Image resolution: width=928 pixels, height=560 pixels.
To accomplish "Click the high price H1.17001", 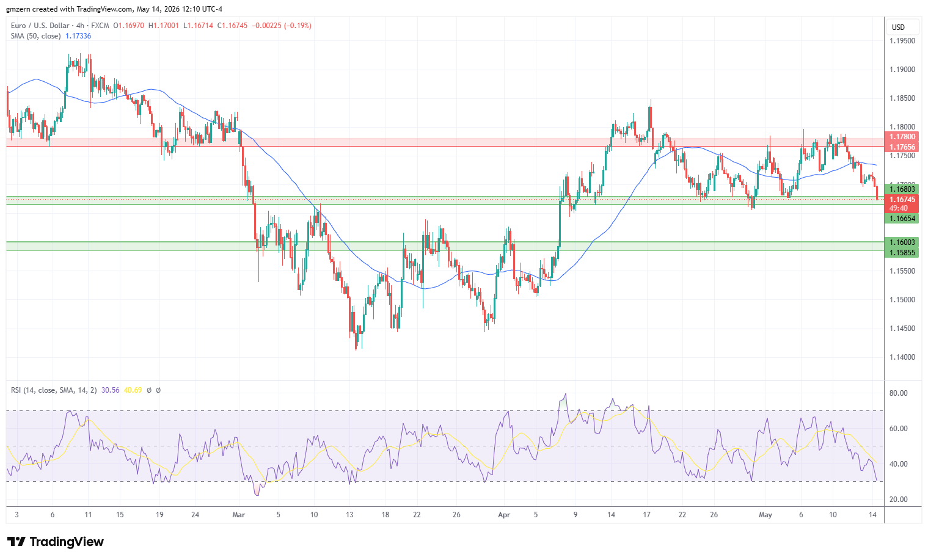I will tap(164, 26).
